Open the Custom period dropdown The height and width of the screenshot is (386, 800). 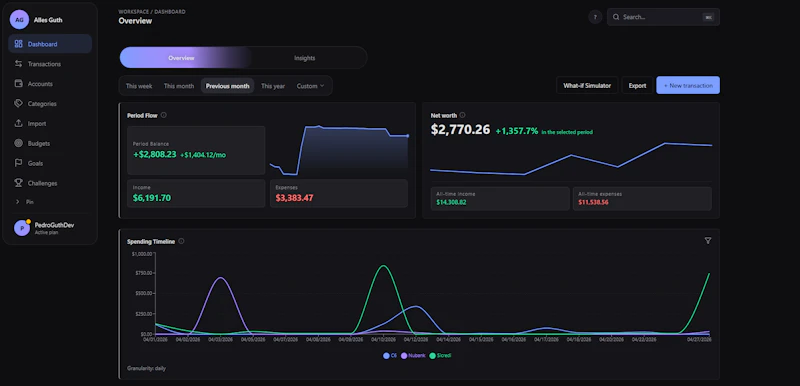(x=310, y=86)
